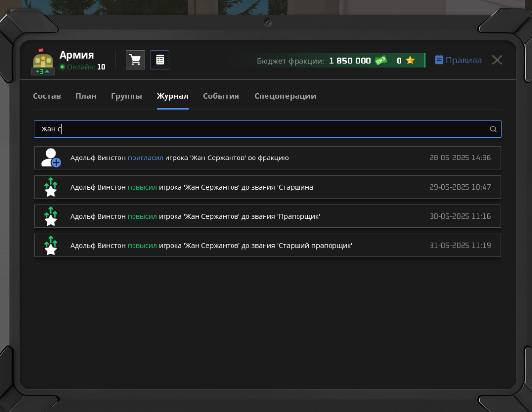Click the gold star points icon

[x=410, y=61]
